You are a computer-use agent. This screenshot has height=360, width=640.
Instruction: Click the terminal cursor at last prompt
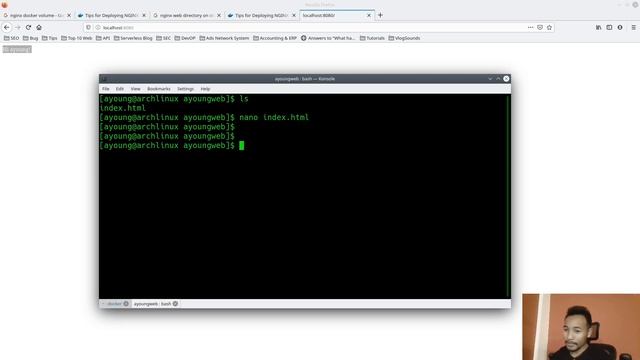point(242,145)
